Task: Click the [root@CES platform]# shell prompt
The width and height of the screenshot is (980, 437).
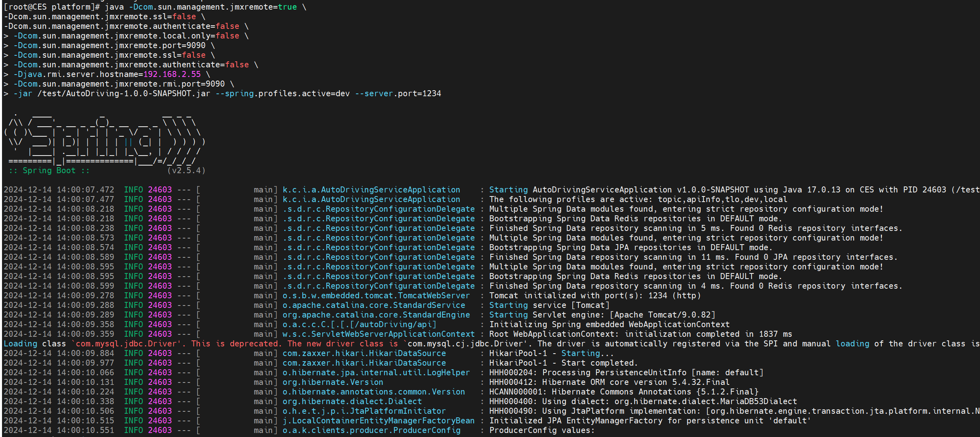Action: coord(52,7)
